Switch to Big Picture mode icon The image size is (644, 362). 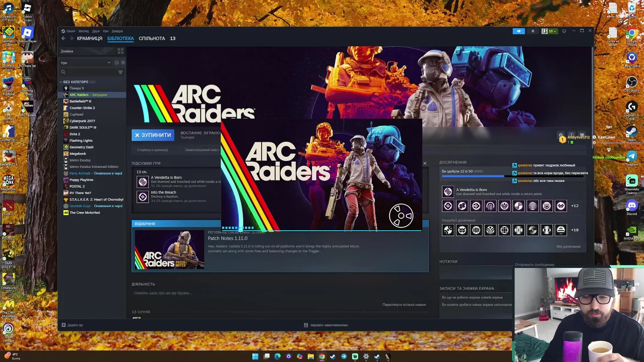[x=564, y=31]
